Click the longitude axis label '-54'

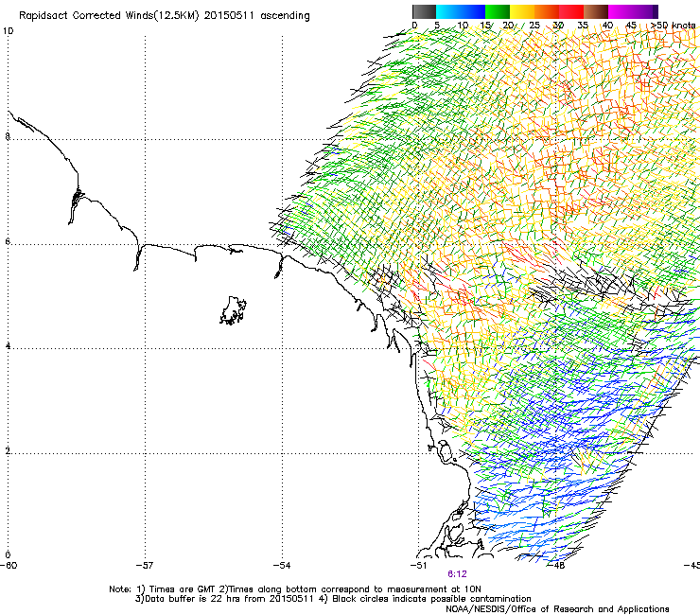[x=282, y=566]
